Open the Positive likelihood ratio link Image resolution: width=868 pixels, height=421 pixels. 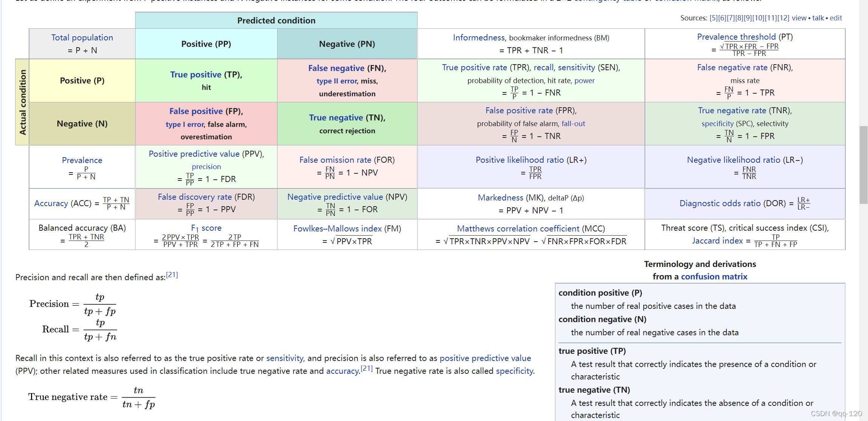click(519, 160)
